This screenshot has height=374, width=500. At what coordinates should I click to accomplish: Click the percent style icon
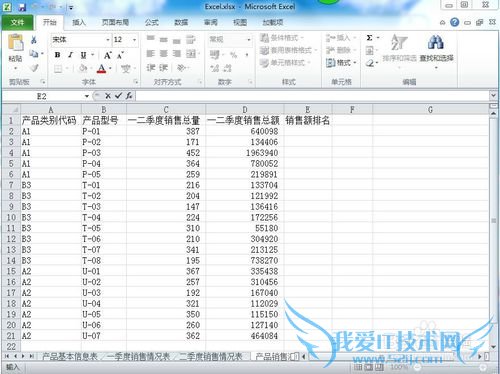[x=233, y=55]
